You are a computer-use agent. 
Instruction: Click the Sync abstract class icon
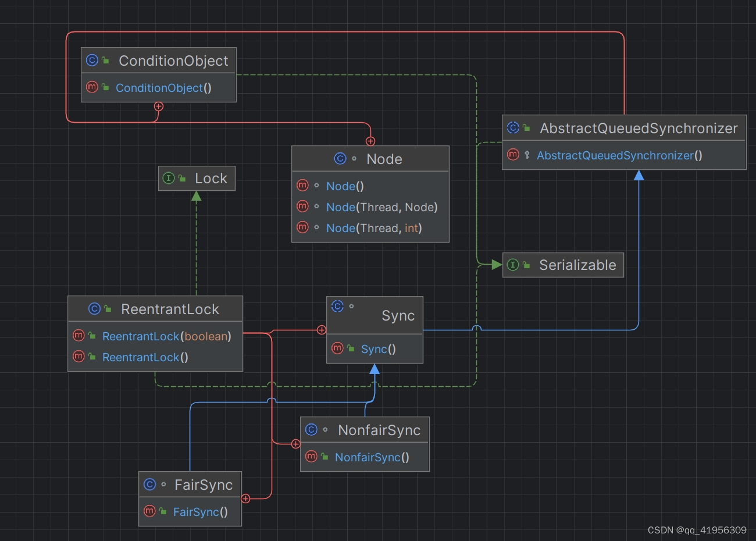pos(337,306)
